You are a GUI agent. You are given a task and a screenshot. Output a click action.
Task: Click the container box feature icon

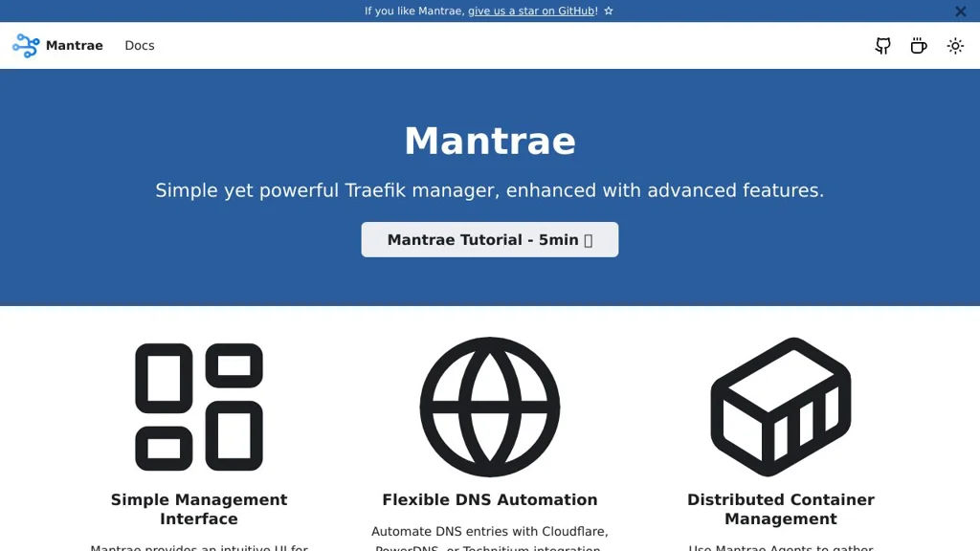click(781, 407)
